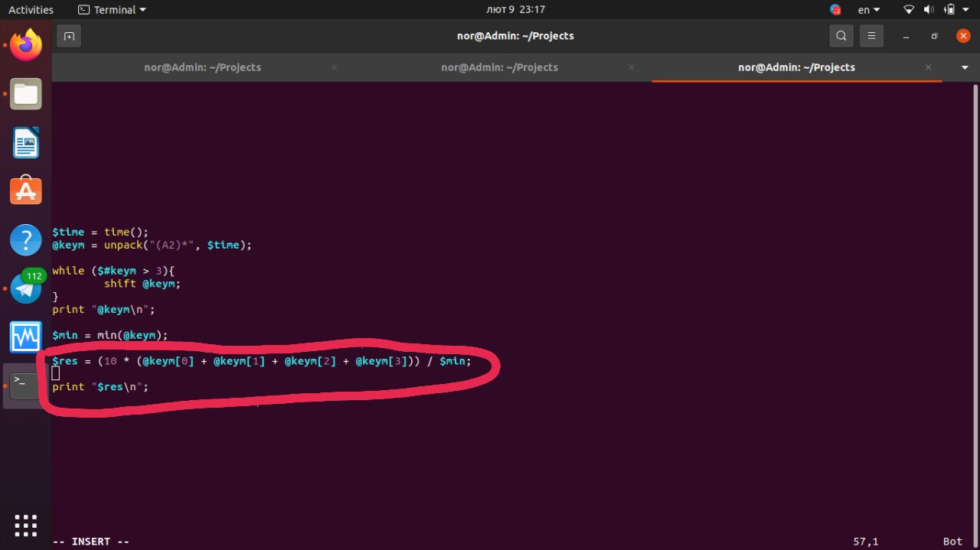The image size is (980, 550).
Task: Click the -- INSERT -- mode indicator
Action: 90,541
